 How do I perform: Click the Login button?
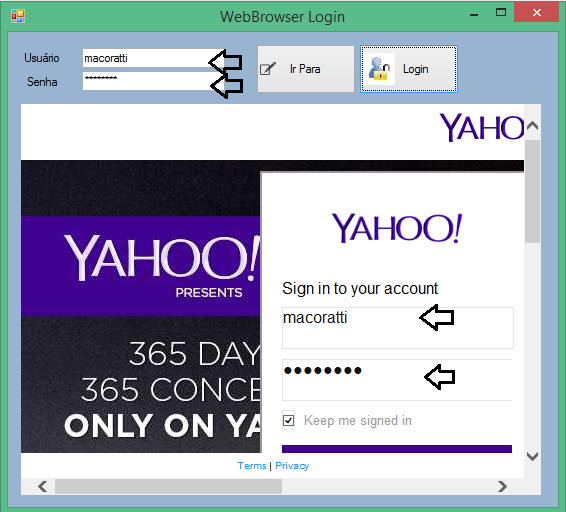(409, 69)
